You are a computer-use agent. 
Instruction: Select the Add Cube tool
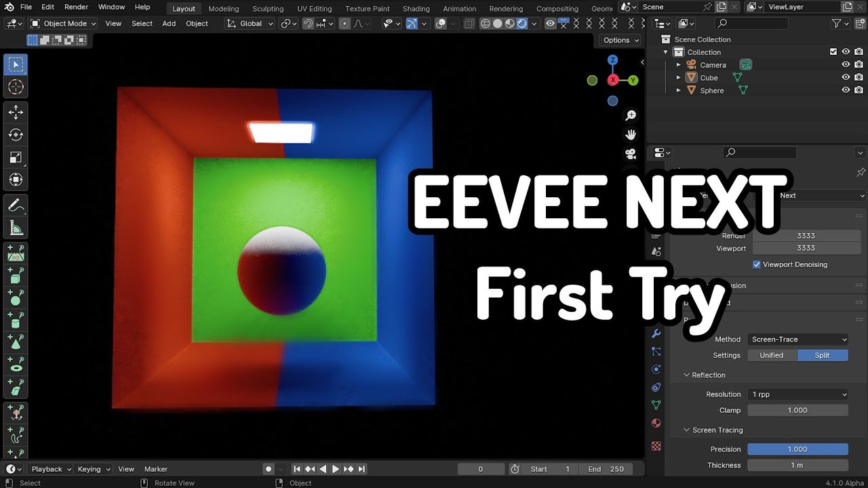click(16, 274)
